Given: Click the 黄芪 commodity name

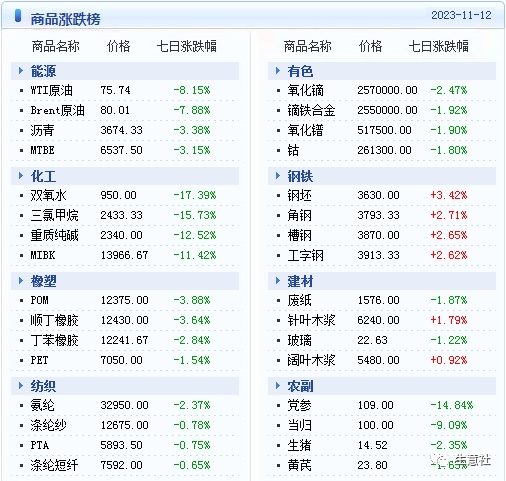Looking at the screenshot, I should [x=299, y=465].
